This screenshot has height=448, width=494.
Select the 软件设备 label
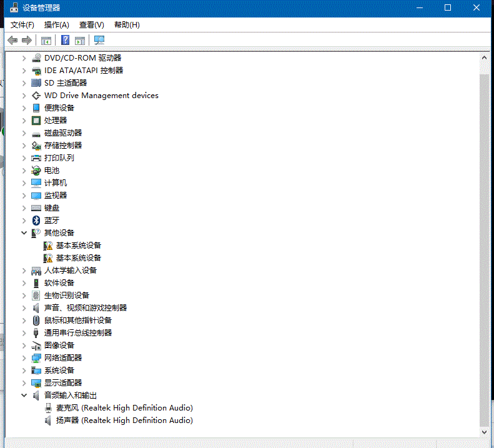pos(59,283)
